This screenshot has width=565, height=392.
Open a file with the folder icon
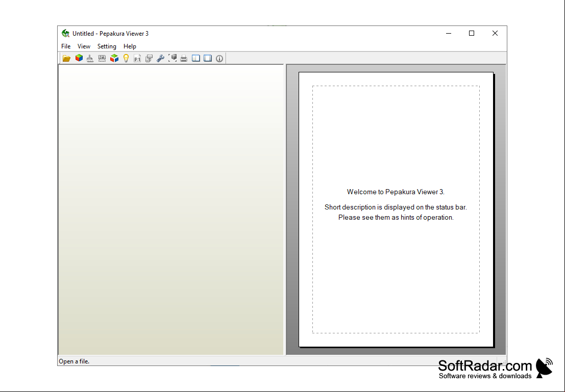tap(66, 58)
